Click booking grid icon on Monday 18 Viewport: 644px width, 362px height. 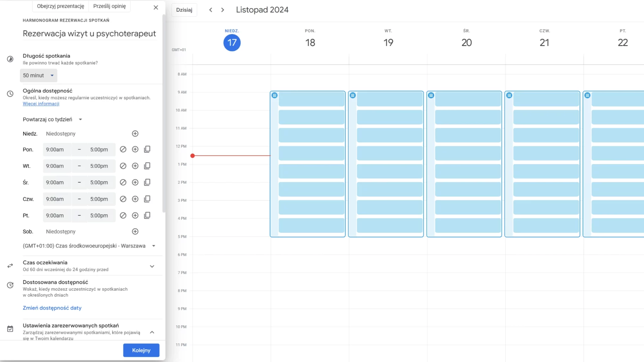click(274, 95)
